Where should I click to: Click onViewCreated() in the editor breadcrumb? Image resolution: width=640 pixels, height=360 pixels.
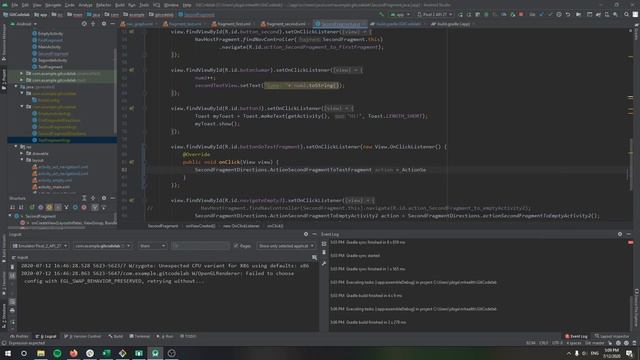pos(200,226)
